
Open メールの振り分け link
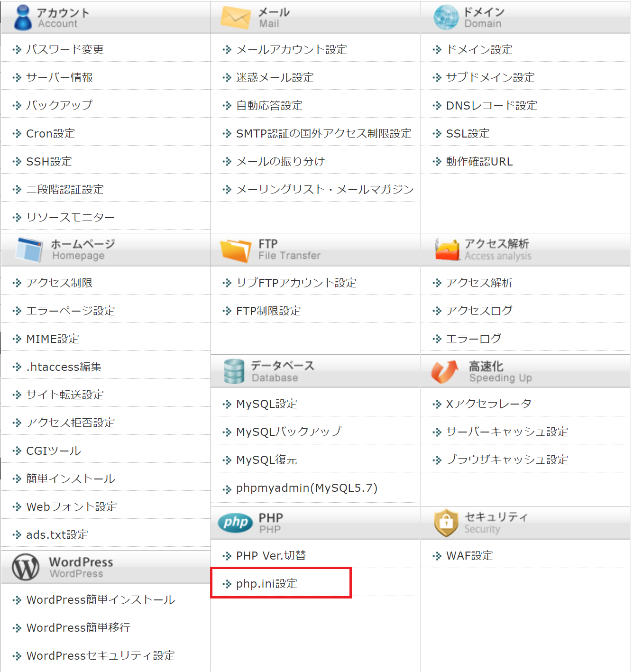[x=280, y=161]
